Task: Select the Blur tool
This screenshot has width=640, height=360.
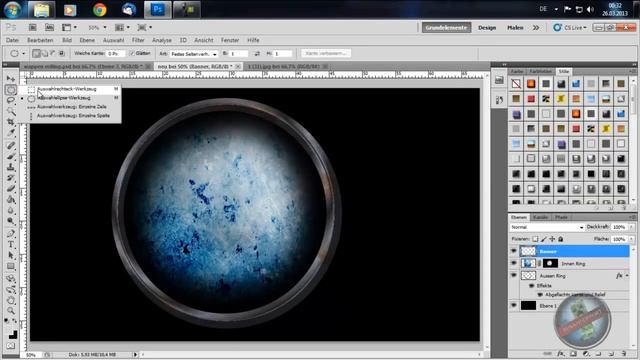Action: [11, 211]
